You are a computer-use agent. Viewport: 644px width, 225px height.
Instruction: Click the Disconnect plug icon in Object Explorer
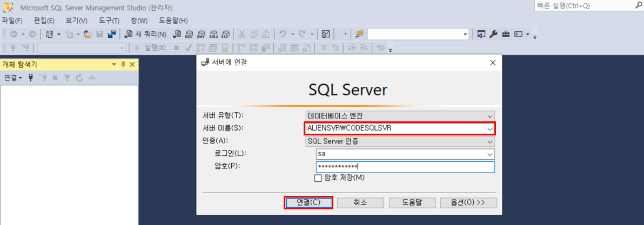(x=43, y=78)
